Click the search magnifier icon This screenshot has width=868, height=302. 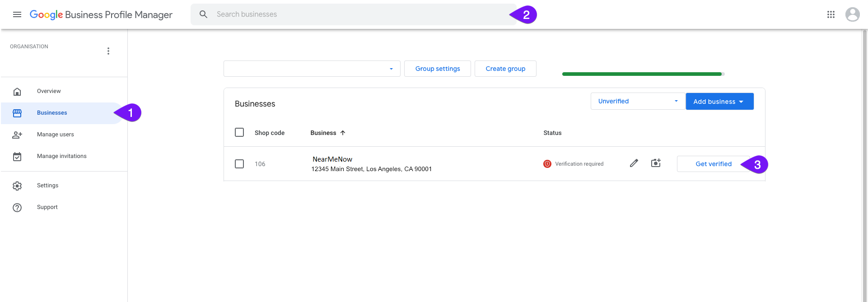coord(204,14)
